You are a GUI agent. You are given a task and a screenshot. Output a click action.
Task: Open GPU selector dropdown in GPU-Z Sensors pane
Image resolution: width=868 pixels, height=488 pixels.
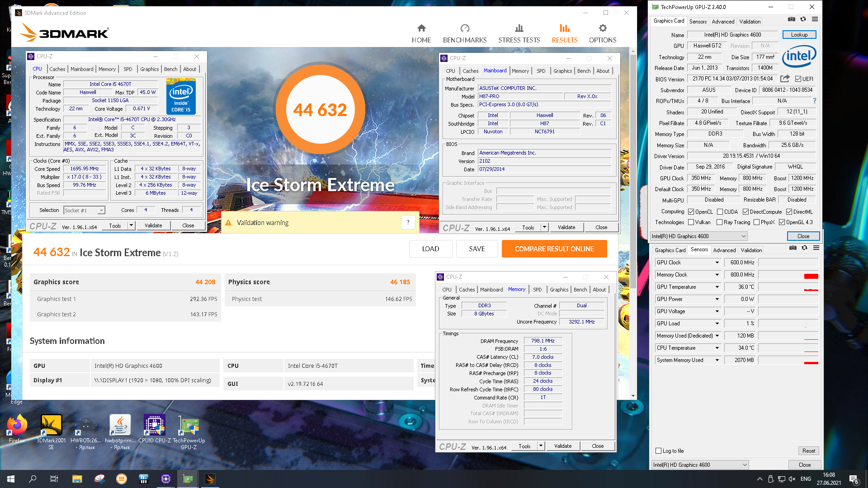coord(700,465)
